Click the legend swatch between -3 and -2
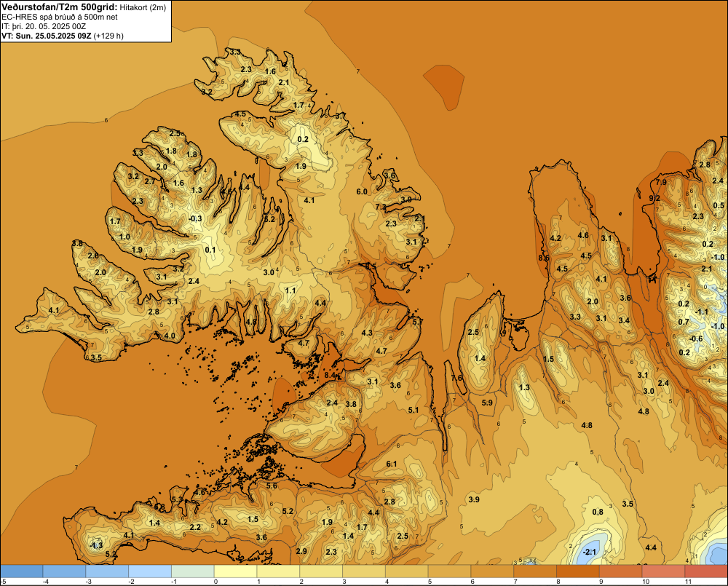 click(107, 571)
